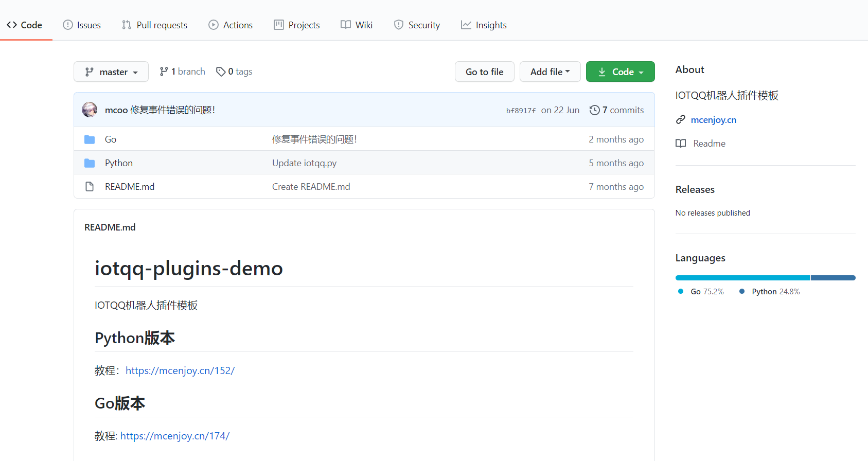
Task: Click the Projects board icon
Action: tap(279, 25)
